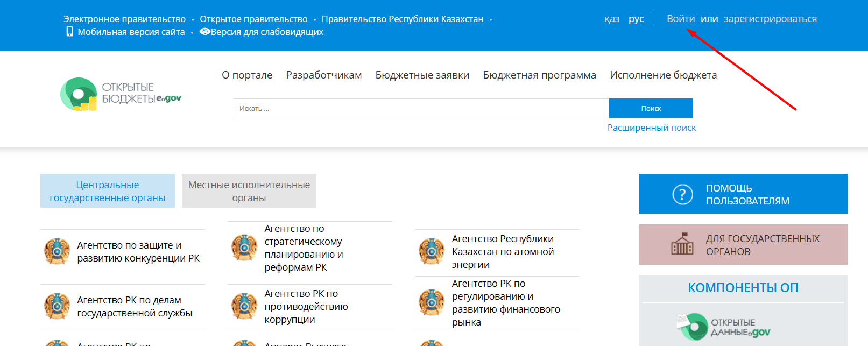Open Электронное правительство link
The height and width of the screenshot is (346, 868).
124,19
